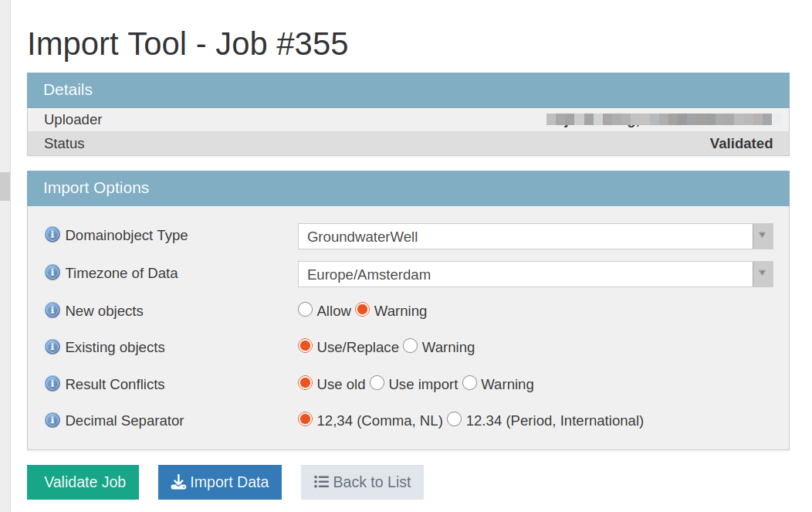This screenshot has width=812, height=512.
Task: Select Use old for Result Conflicts
Action: tap(306, 383)
